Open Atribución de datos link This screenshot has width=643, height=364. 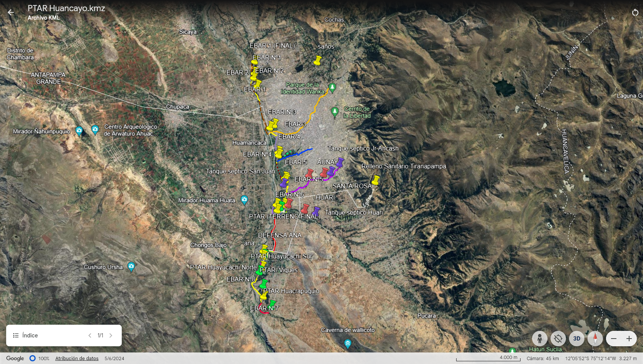coord(77,358)
